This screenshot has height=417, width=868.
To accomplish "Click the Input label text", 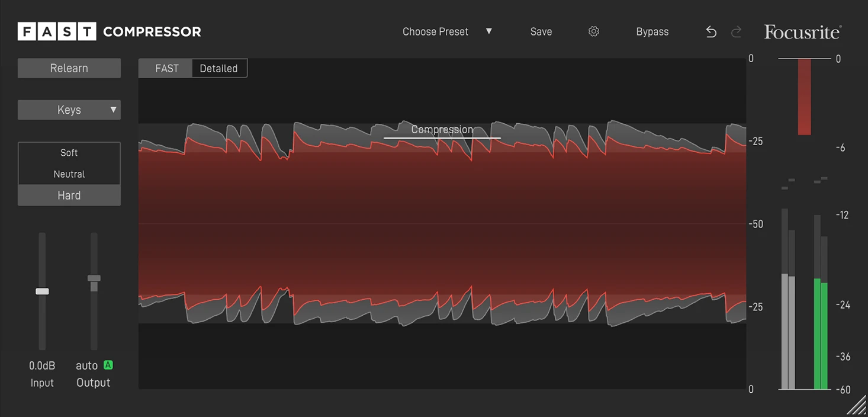I will click(42, 383).
